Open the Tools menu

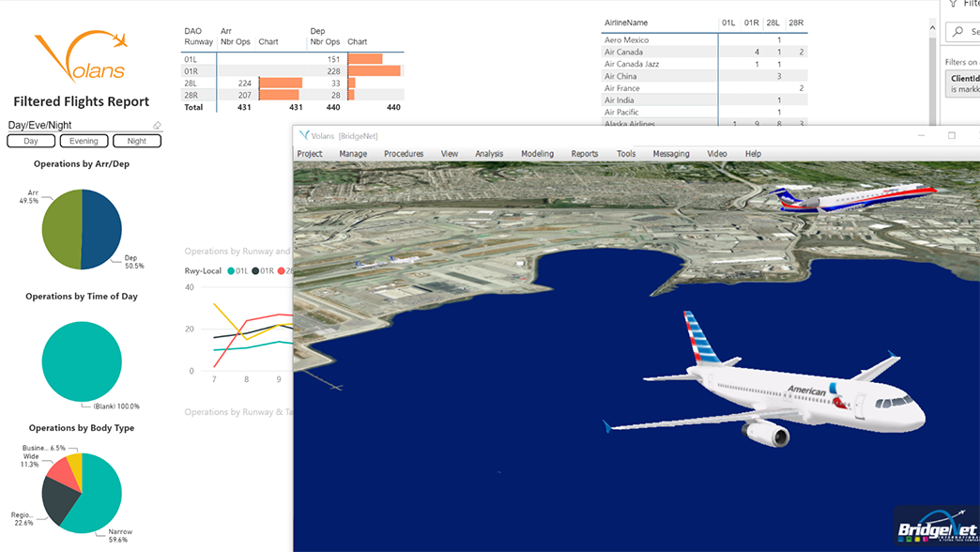(626, 154)
